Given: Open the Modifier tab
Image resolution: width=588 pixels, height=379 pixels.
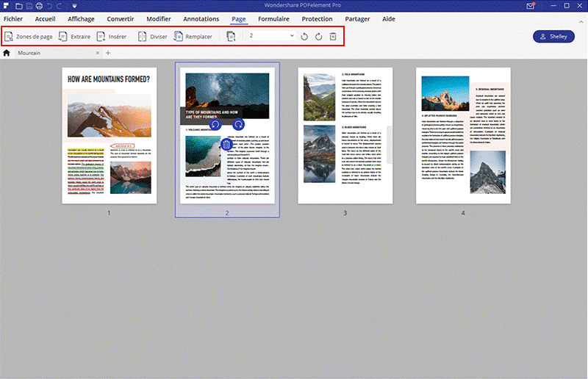Looking at the screenshot, I should pos(159,19).
